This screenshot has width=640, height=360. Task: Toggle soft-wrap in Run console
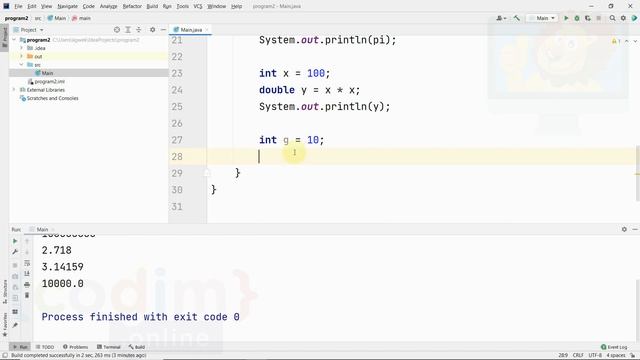27,263
